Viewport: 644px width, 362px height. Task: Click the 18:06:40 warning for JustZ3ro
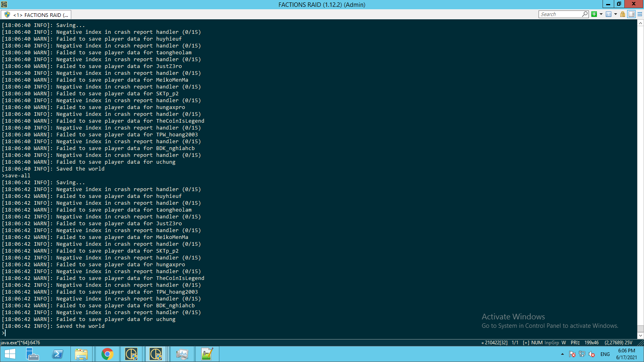click(92, 66)
